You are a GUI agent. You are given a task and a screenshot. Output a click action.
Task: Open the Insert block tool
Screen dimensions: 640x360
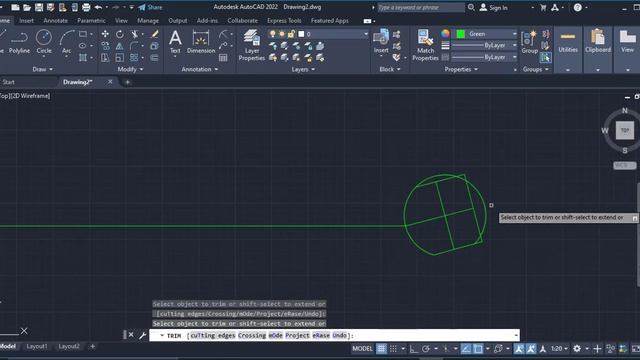(381, 42)
